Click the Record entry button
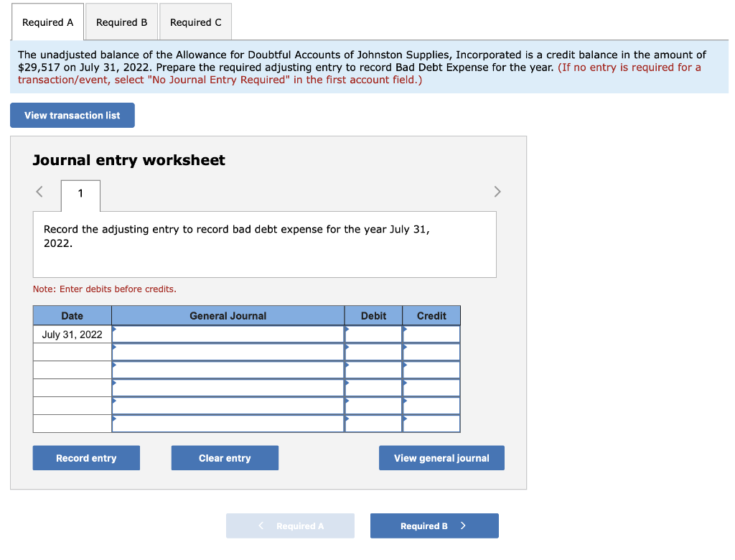735x560 pixels. (x=85, y=457)
